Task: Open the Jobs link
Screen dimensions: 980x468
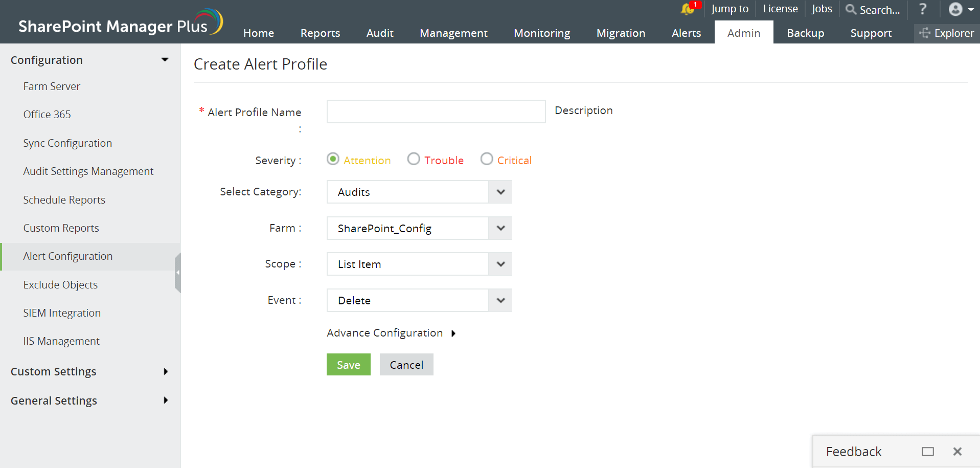Action: click(x=822, y=9)
